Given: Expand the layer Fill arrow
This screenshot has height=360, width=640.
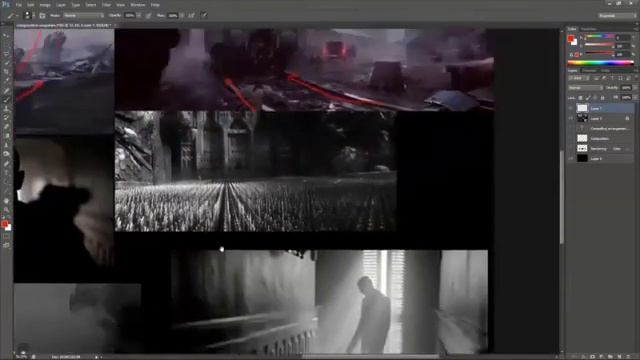Looking at the screenshot, I should coord(635,98).
